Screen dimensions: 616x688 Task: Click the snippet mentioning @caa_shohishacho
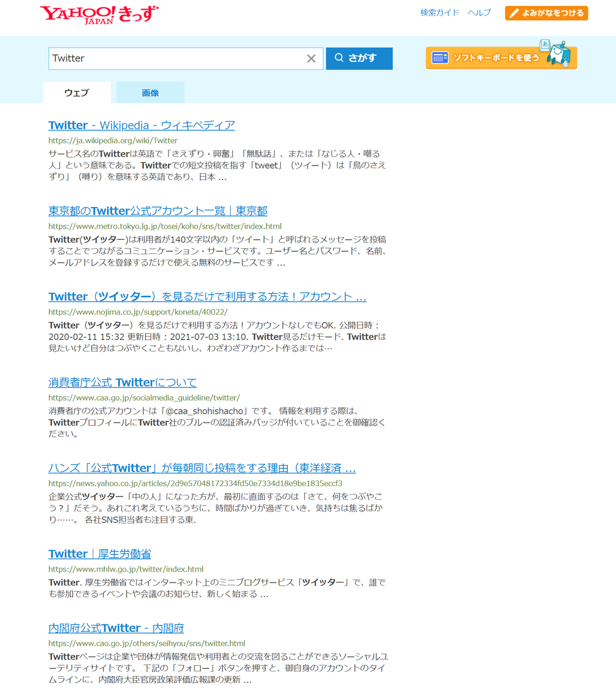(x=217, y=423)
